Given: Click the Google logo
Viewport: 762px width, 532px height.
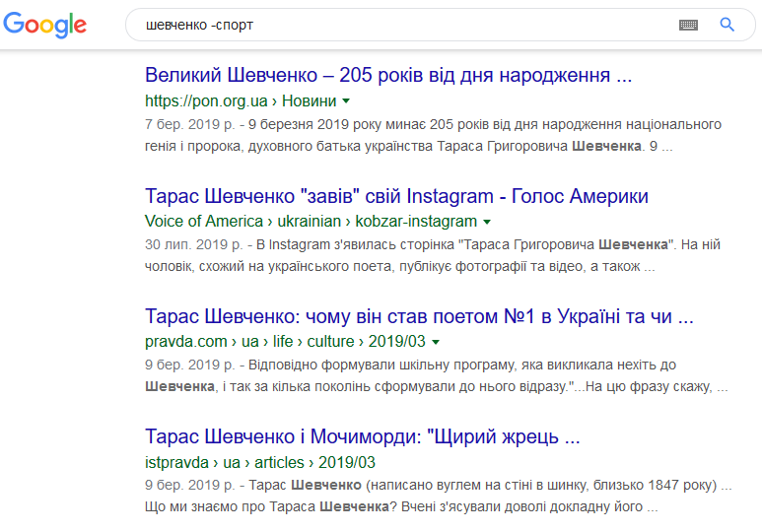Looking at the screenshot, I should (44, 25).
